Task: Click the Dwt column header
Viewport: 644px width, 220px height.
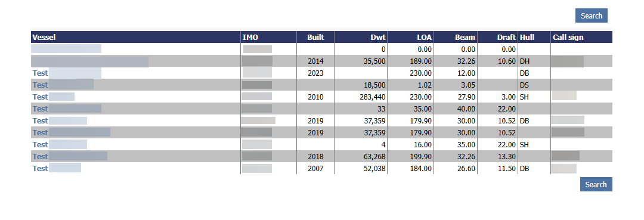Action: pyautogui.click(x=378, y=38)
